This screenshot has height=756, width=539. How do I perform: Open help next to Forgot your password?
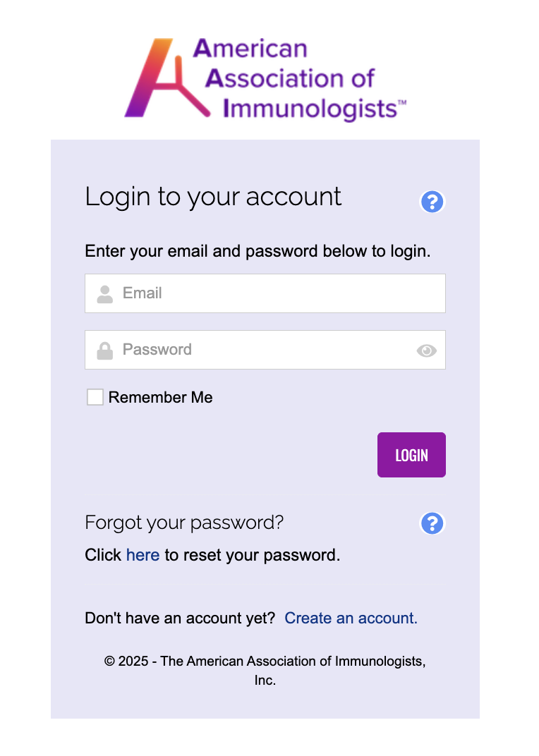click(x=432, y=523)
